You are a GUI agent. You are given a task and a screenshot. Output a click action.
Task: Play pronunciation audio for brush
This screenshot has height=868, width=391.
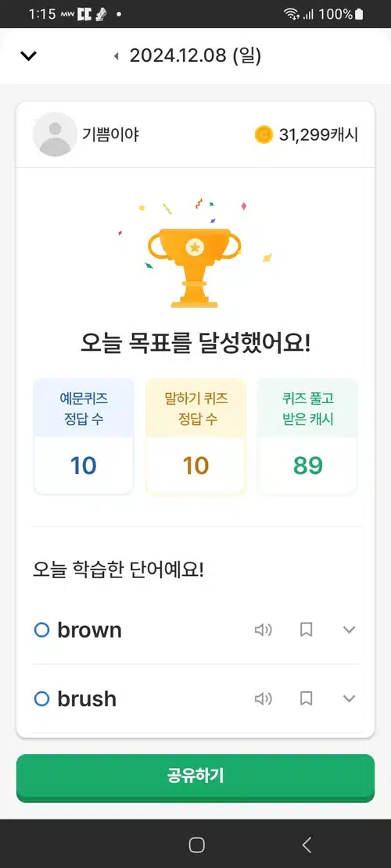click(263, 698)
